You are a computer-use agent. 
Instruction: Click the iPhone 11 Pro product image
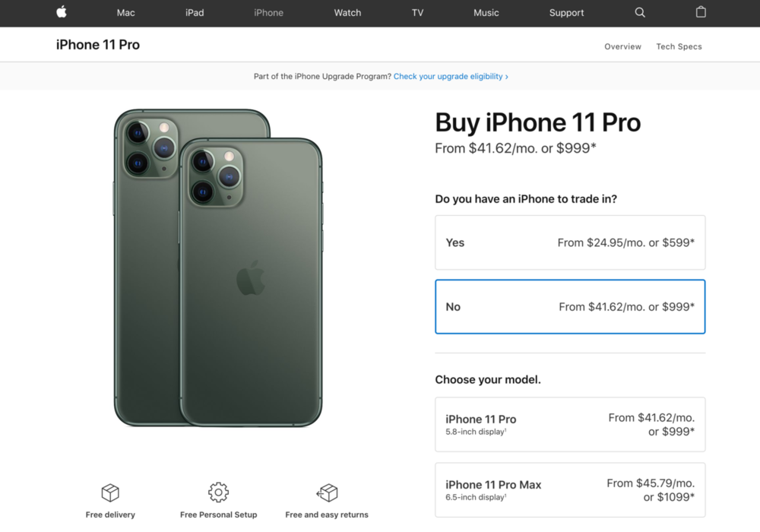pos(218,268)
